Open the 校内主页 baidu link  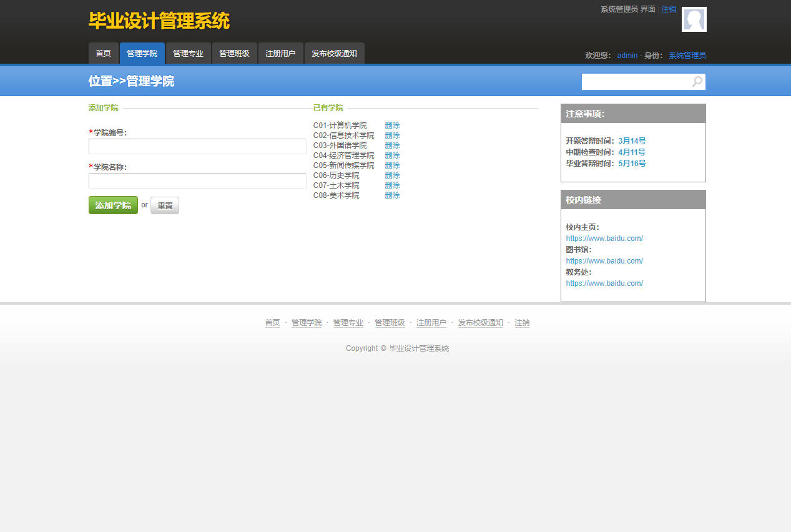(604, 239)
